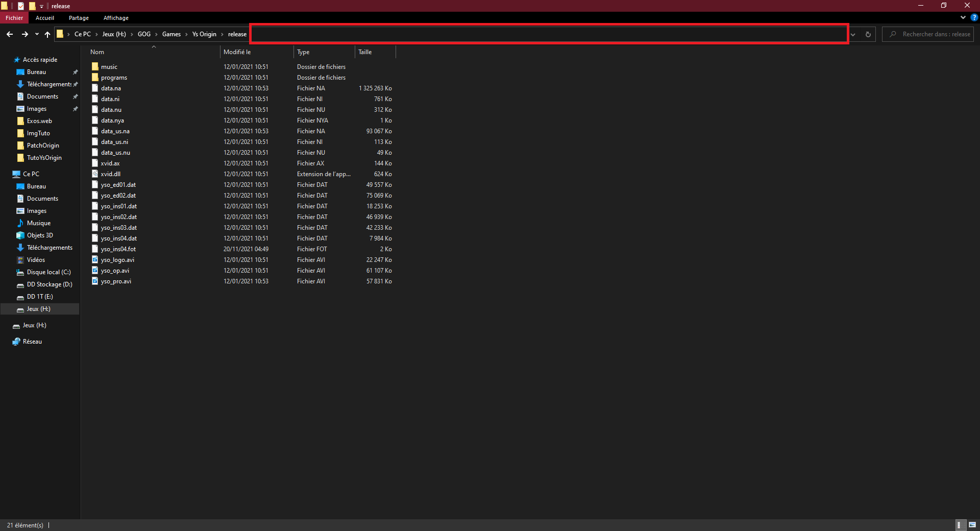Click the Back navigation arrow
Screen dimensions: 980x531
(x=10, y=34)
